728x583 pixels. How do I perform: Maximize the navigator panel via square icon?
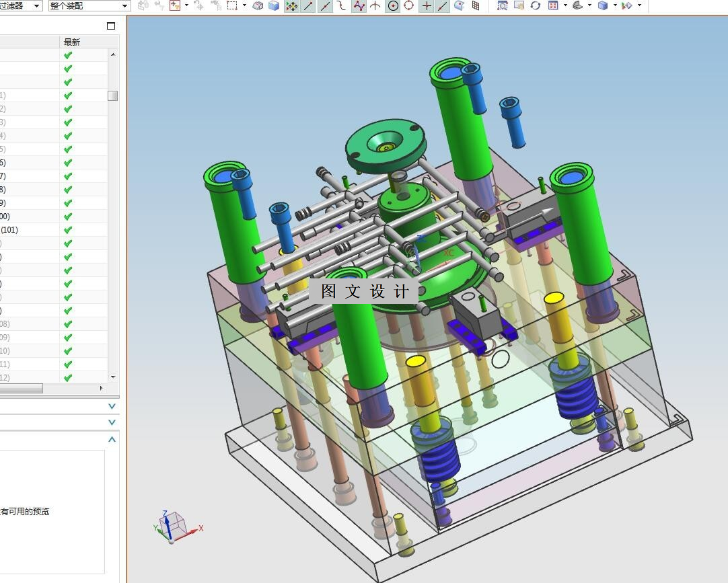[111, 26]
